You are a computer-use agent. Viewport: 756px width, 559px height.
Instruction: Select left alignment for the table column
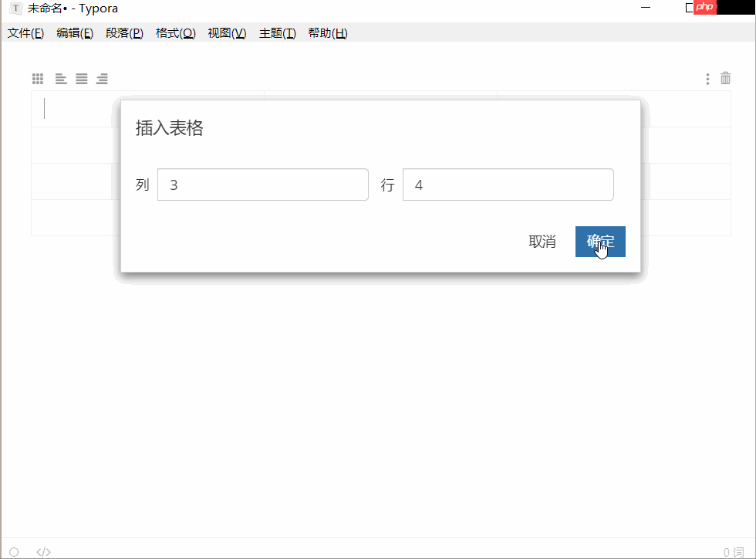pyautogui.click(x=60, y=78)
